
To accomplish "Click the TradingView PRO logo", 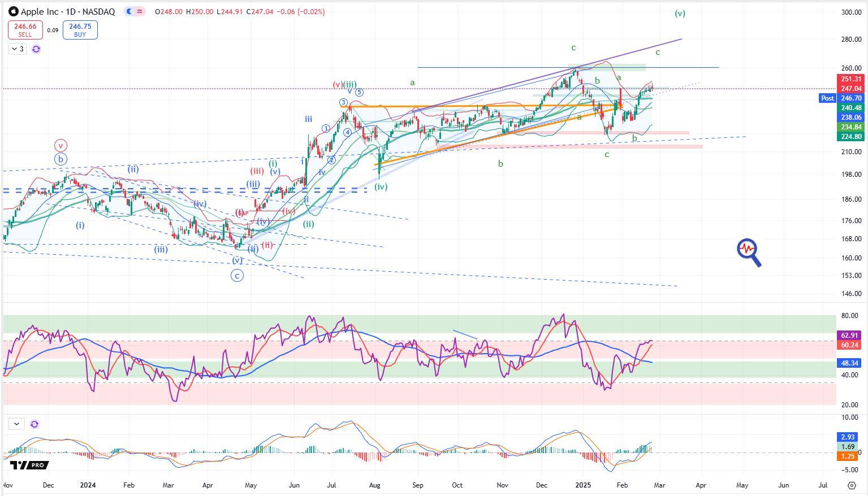I will 29,465.
